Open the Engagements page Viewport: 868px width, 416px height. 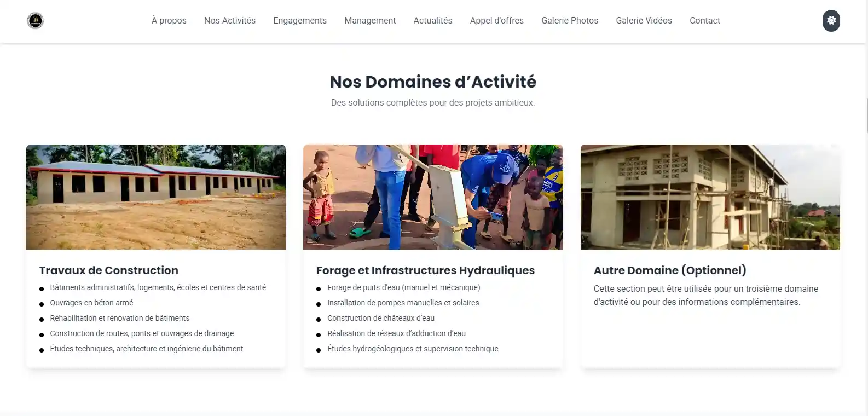(x=300, y=21)
